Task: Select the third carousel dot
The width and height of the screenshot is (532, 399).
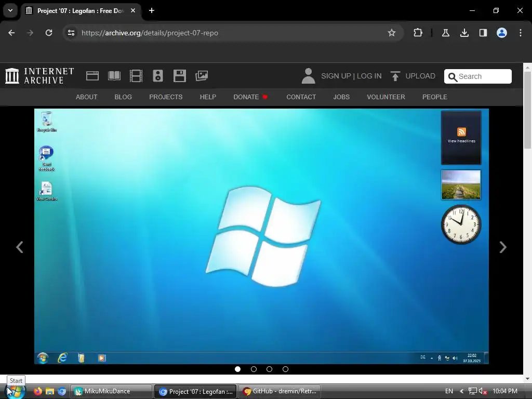Action: click(270, 369)
